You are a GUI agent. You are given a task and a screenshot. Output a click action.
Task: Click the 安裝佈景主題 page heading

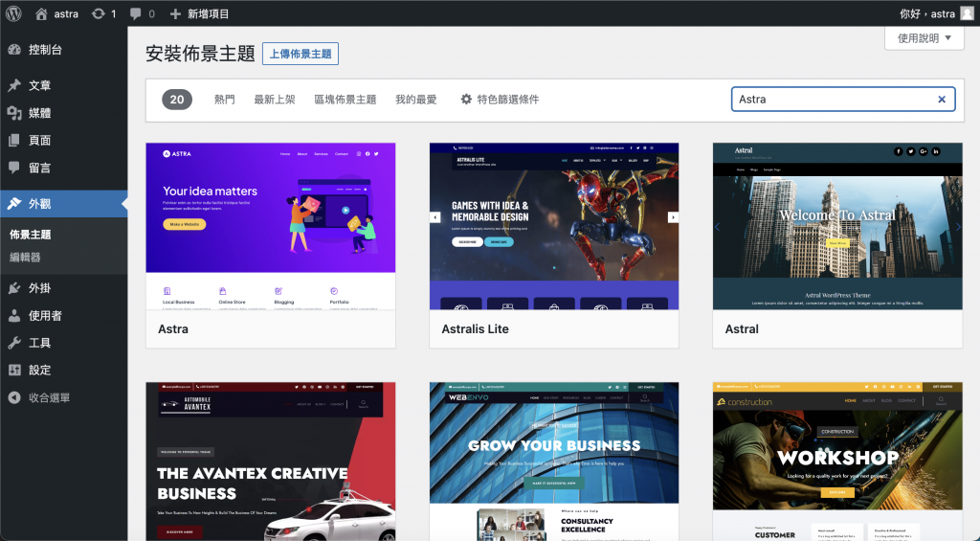(200, 54)
